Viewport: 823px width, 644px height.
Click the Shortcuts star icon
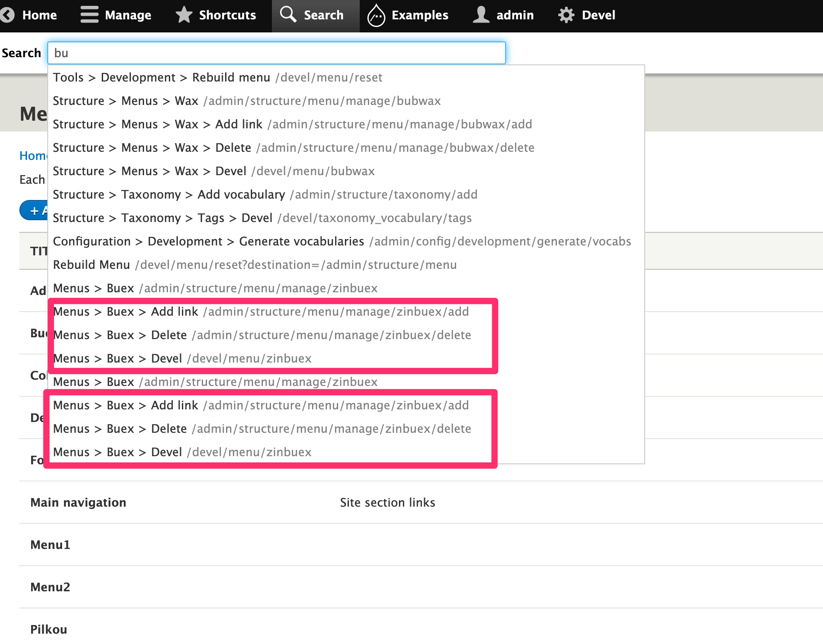184,15
